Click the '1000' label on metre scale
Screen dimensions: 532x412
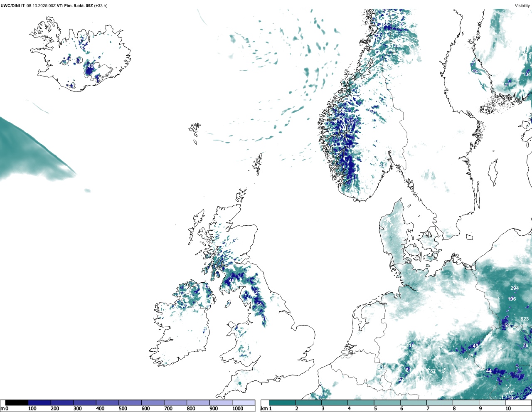(x=238, y=409)
